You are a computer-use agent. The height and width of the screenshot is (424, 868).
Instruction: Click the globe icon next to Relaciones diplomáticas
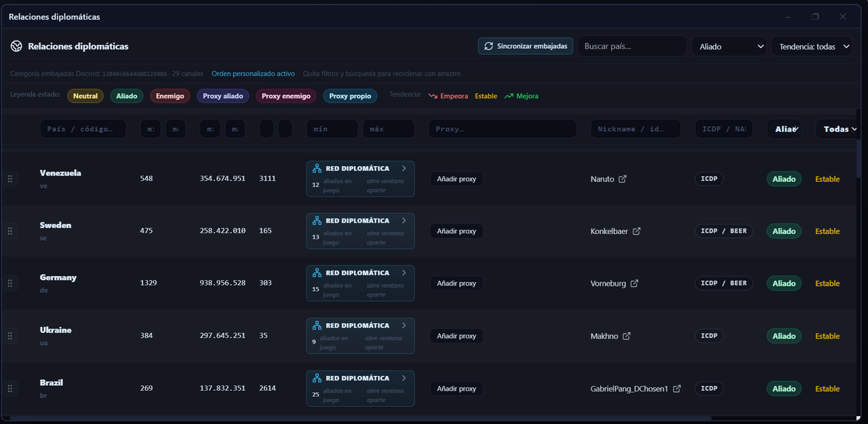[16, 46]
